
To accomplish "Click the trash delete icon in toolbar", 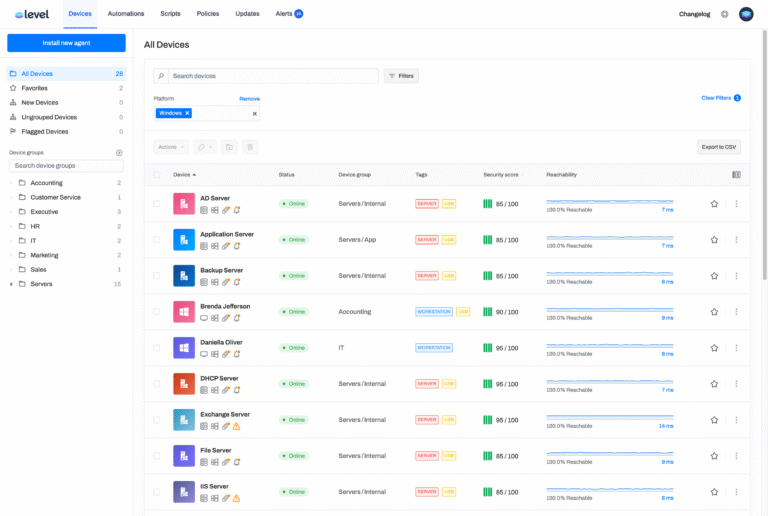I will (250, 147).
